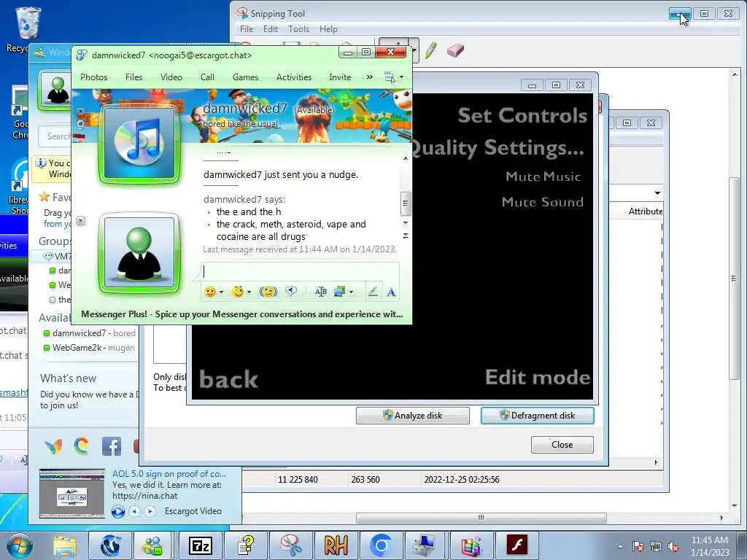Screen dimensions: 747x560
Task: Select WebGame2k in the Available contacts list
Action: tap(89, 348)
